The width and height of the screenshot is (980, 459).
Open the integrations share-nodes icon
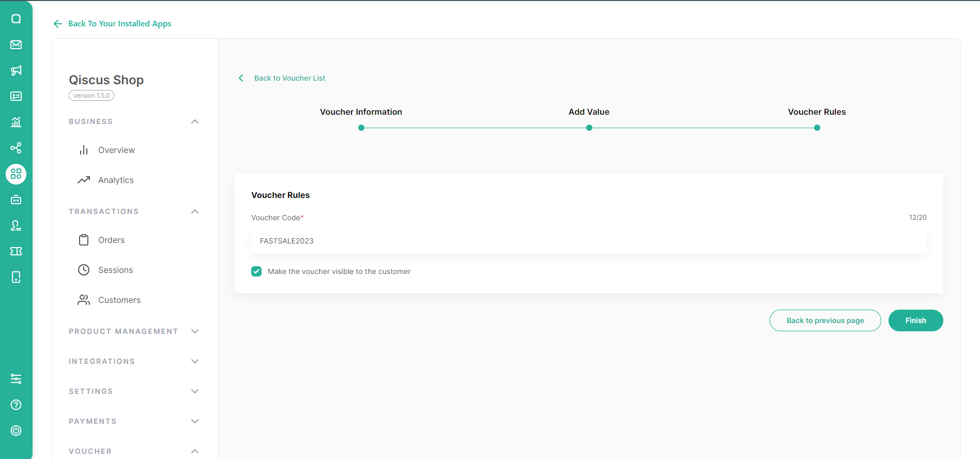16,148
